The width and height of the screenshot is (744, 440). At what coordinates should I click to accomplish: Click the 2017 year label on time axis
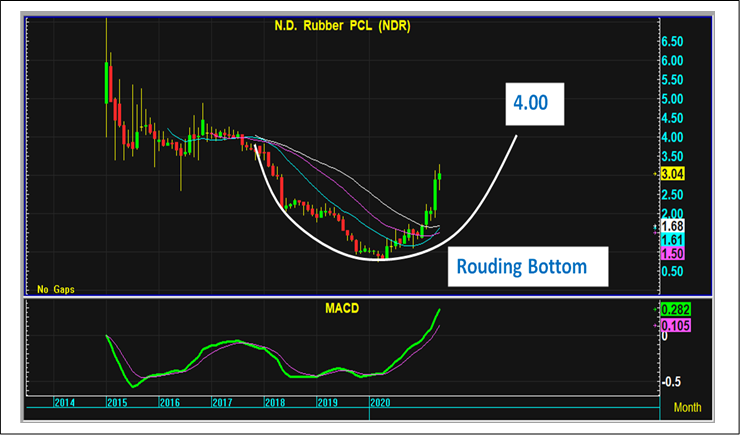(x=222, y=403)
